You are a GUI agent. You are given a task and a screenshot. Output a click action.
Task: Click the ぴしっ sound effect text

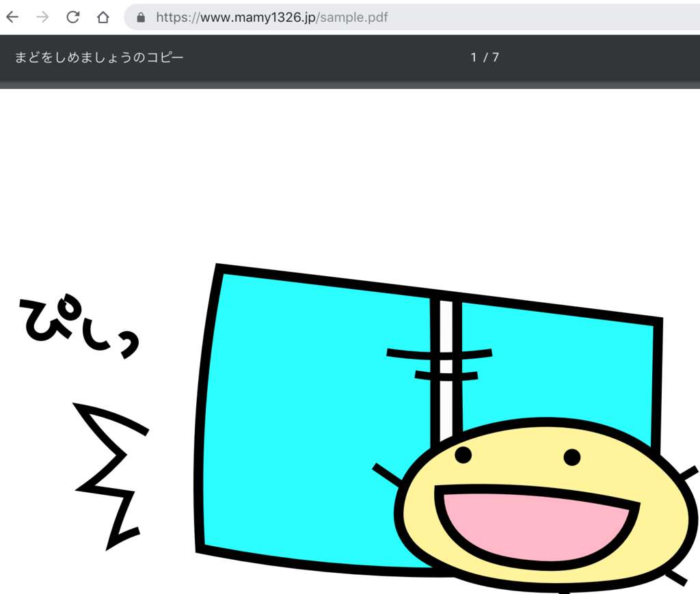[79, 326]
